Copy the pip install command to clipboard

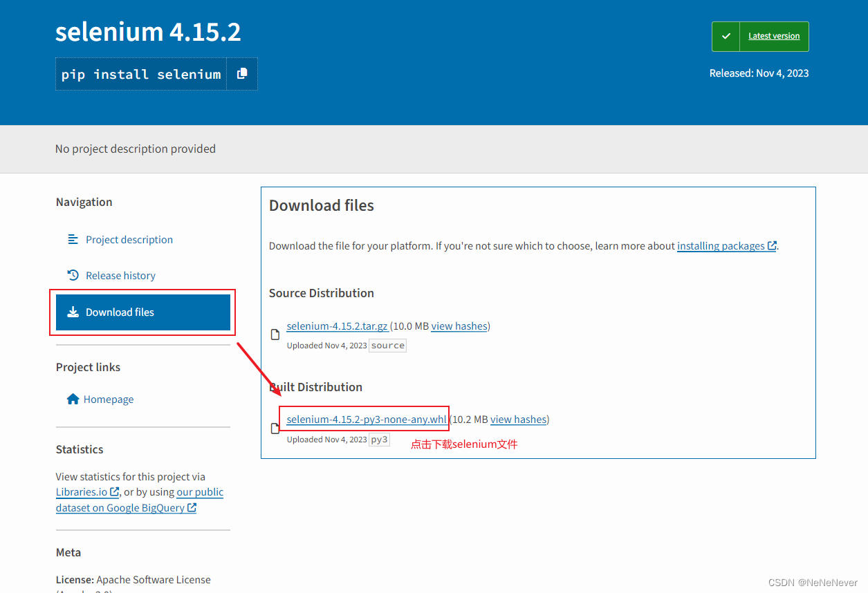243,73
